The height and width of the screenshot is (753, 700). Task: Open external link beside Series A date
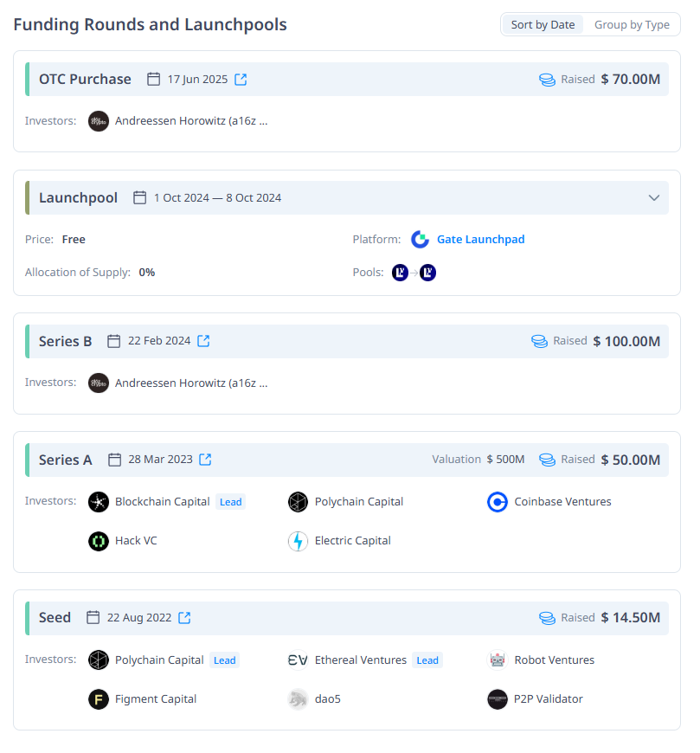[x=205, y=460]
